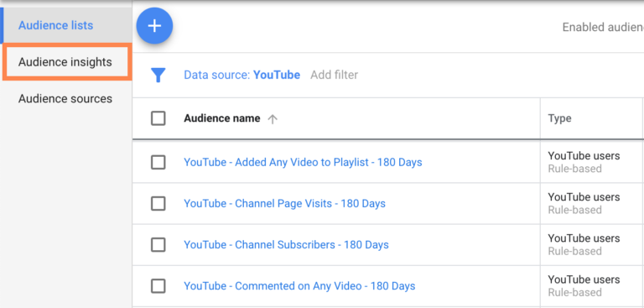Sort by the Audience name column header
Viewport: 644px width, 308px height.
(221, 118)
